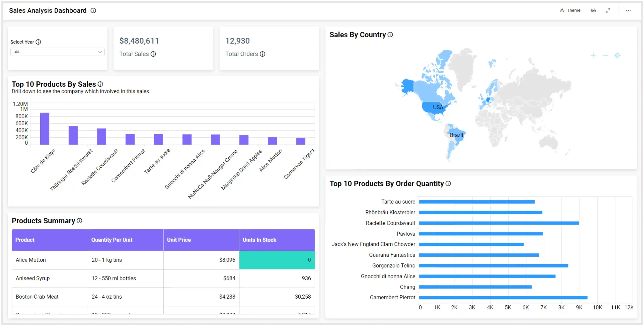Click the Theme icon in the toolbar
Screen dimensions: 644x326
[x=564, y=10]
